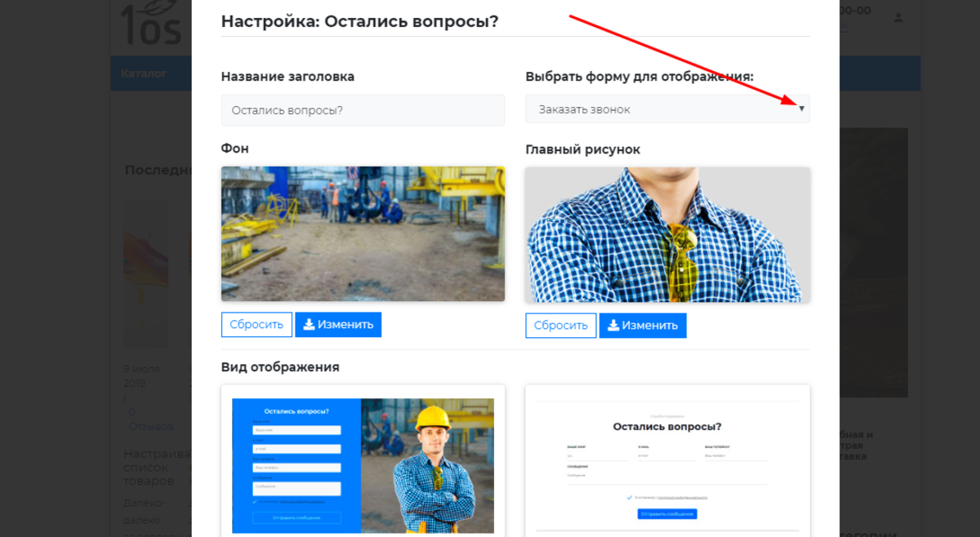Choose the blue form layout with worker
The height and width of the screenshot is (537, 980).
coord(363,461)
